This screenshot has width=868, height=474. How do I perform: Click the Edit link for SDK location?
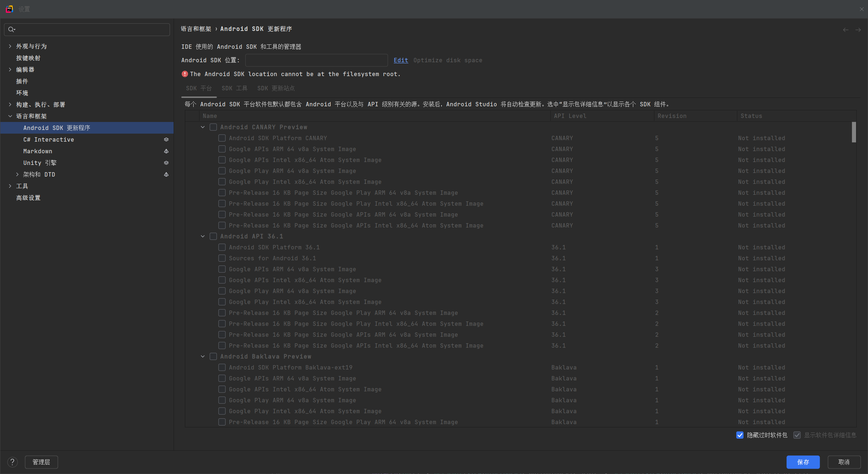coord(400,60)
